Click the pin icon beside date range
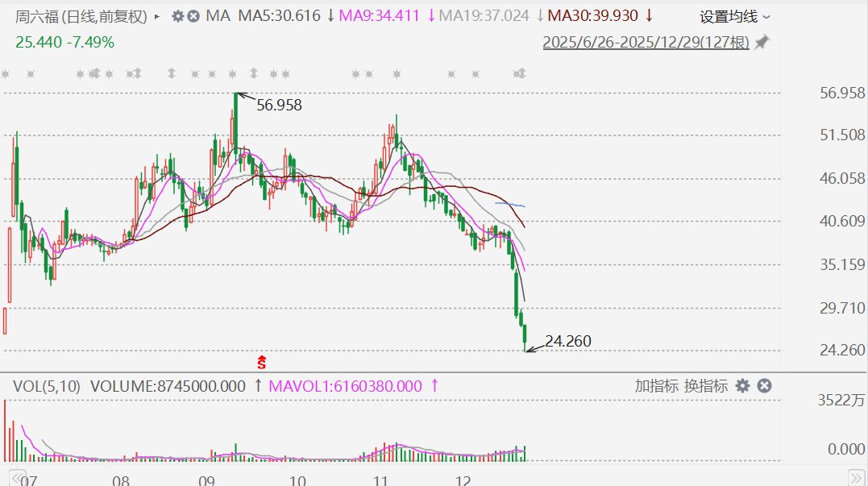 [762, 42]
